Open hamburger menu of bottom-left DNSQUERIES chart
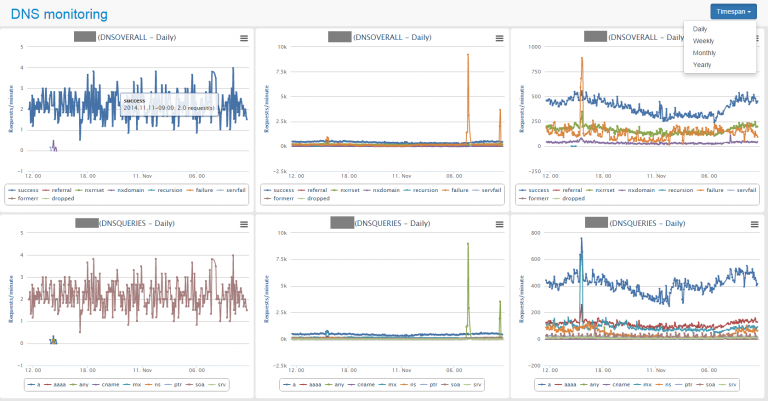Viewport: 768px width, 401px height. point(244,224)
